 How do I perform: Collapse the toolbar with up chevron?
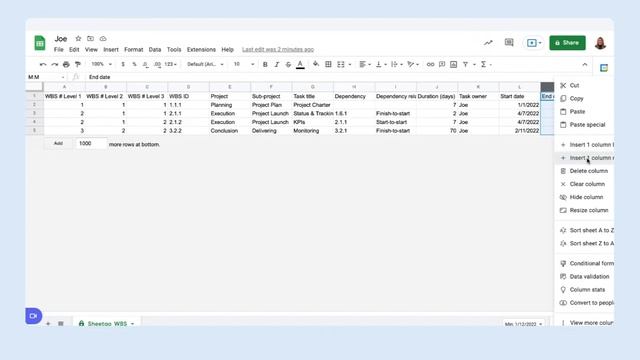(x=584, y=64)
